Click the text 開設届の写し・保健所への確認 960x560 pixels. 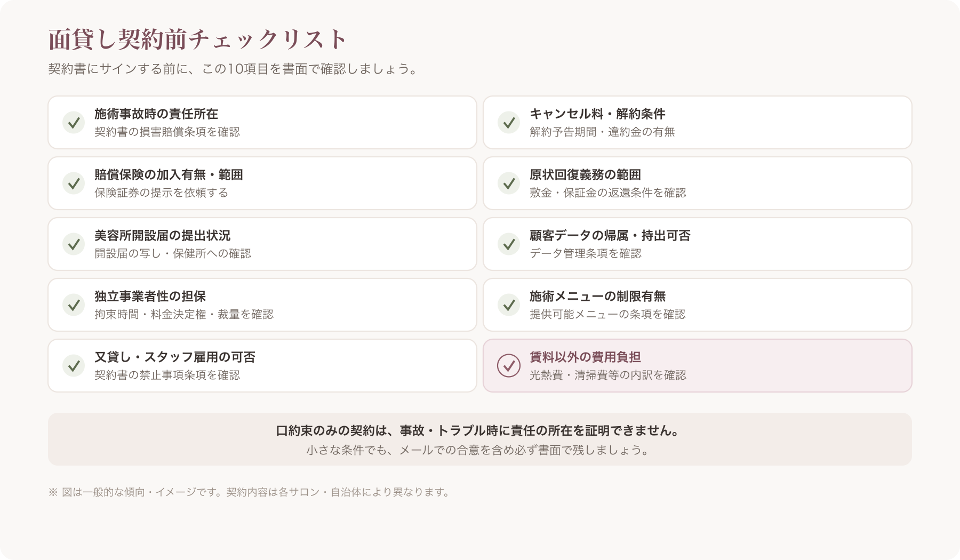(173, 253)
